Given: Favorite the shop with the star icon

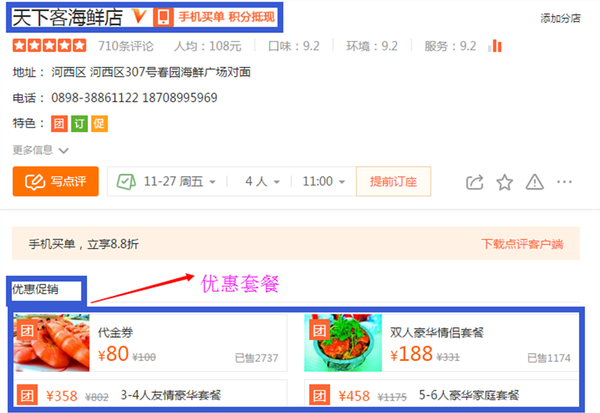Looking at the screenshot, I should click(504, 182).
